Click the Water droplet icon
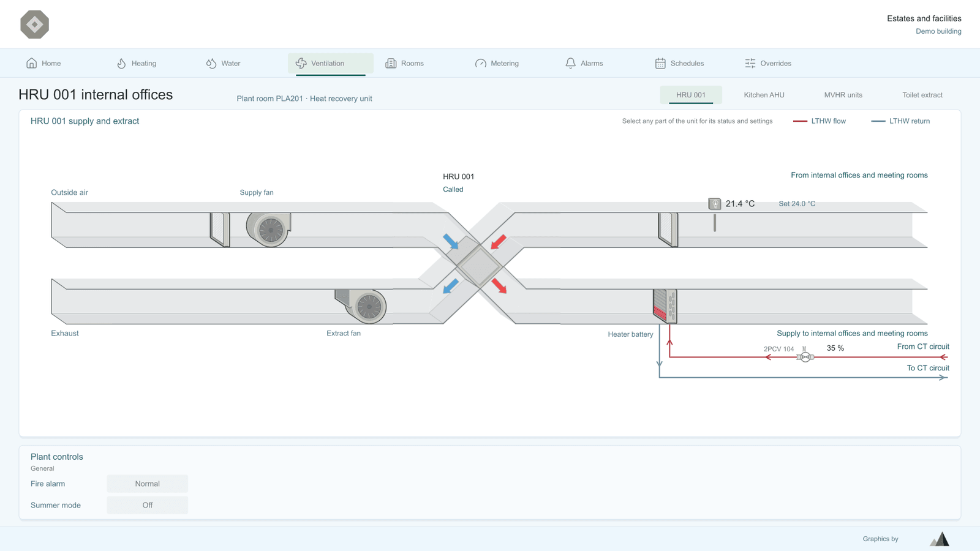 pos(211,63)
